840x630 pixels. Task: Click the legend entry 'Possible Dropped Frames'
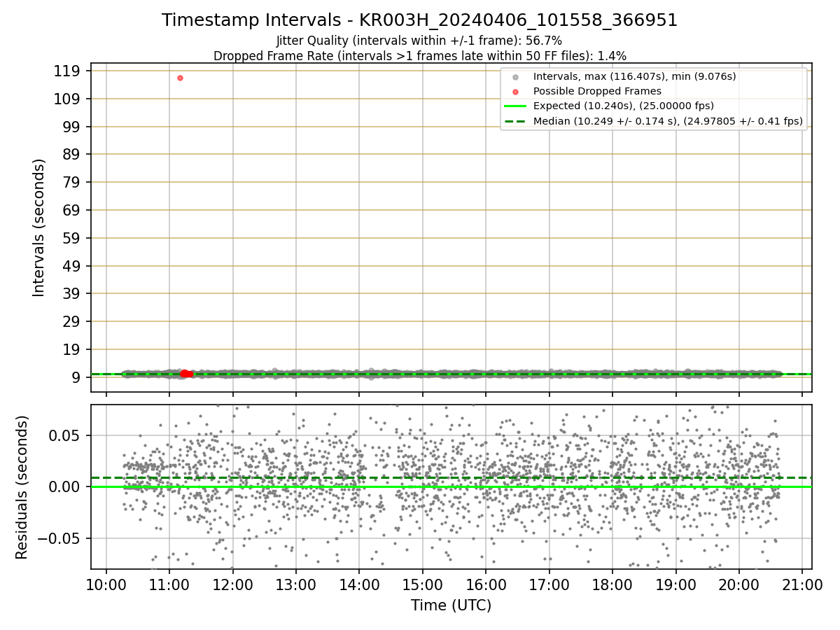pyautogui.click(x=597, y=91)
